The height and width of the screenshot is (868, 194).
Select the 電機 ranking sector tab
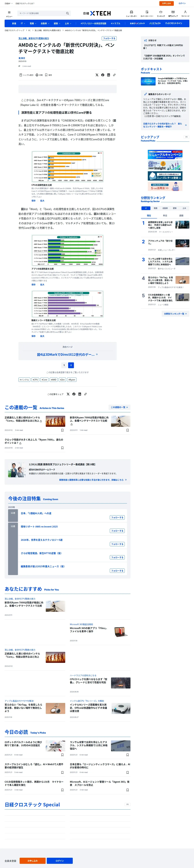tap(155, 208)
